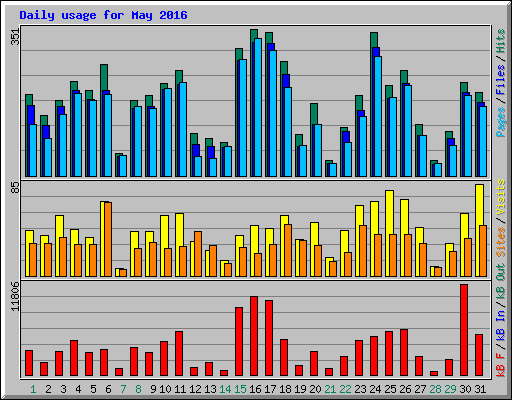Viewport: 512px width, 400px height.
Task: Select day 26 on the x-axis
Action: (x=405, y=389)
